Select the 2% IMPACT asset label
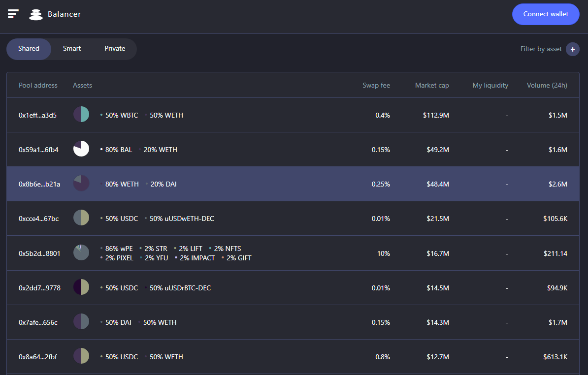The image size is (588, 375). pos(197,258)
